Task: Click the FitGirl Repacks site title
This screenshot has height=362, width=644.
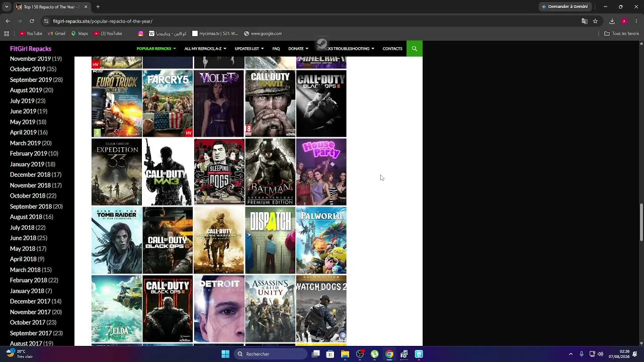Action: (x=31, y=49)
